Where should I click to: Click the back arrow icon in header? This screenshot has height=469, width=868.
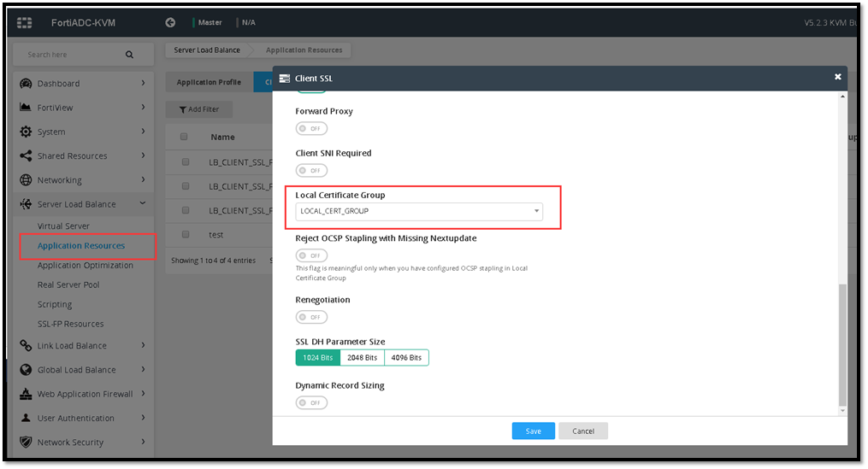pos(170,23)
